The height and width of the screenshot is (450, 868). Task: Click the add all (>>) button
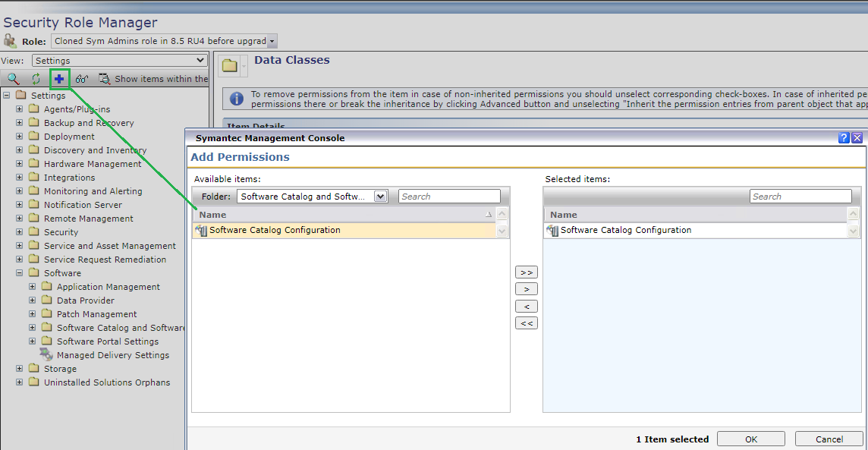point(526,272)
